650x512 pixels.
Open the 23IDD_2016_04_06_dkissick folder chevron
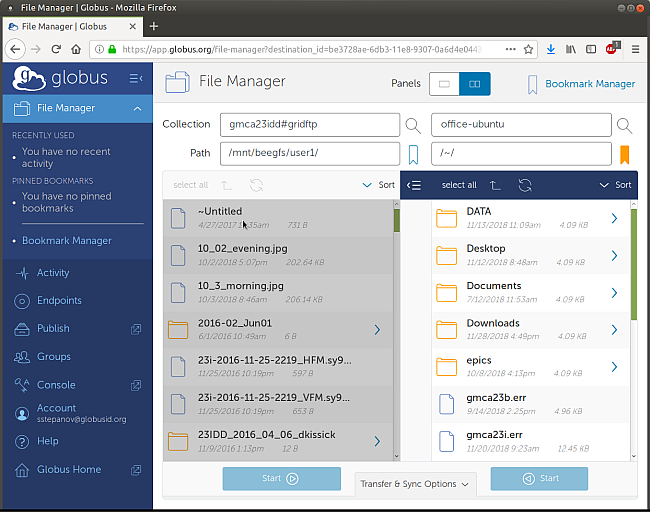point(377,442)
